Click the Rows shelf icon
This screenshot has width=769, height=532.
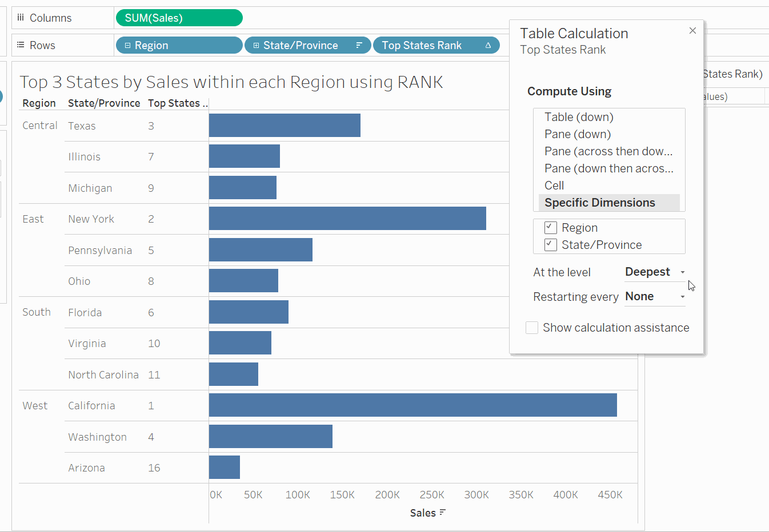(21, 45)
